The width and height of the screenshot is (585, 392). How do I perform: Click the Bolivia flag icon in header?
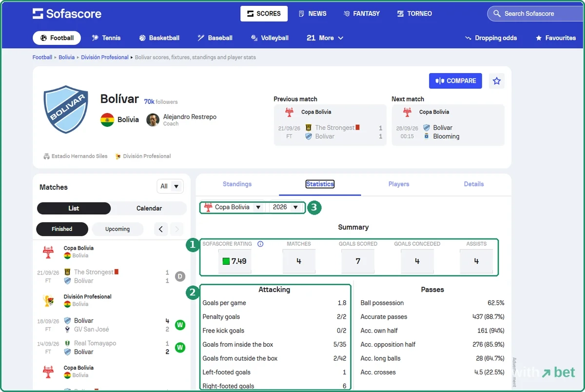[107, 120]
